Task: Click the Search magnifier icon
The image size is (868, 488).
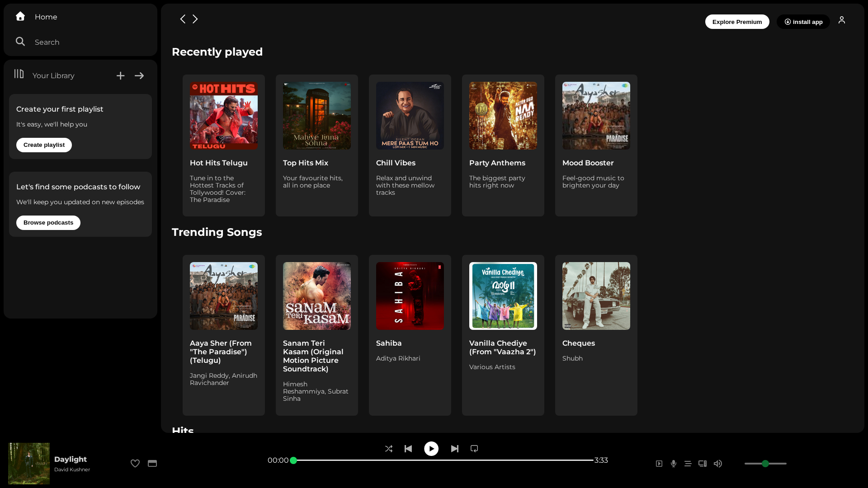Action: tap(20, 42)
